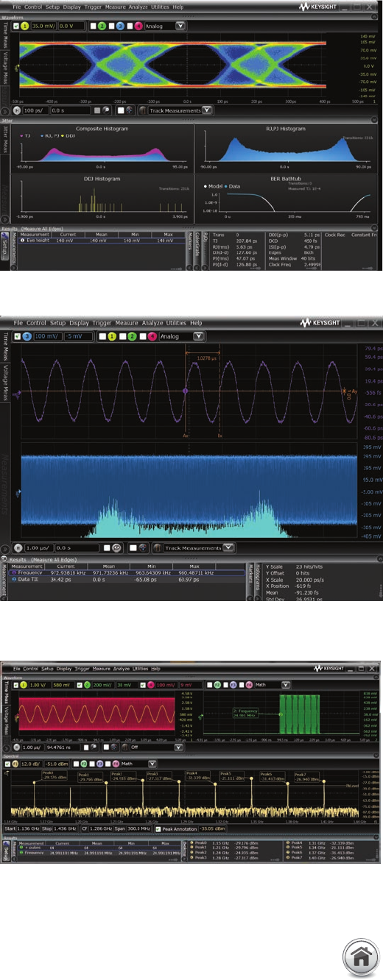The width and height of the screenshot is (383, 980).
Task: Open Analog dropdown in top window
Action: (x=180, y=26)
